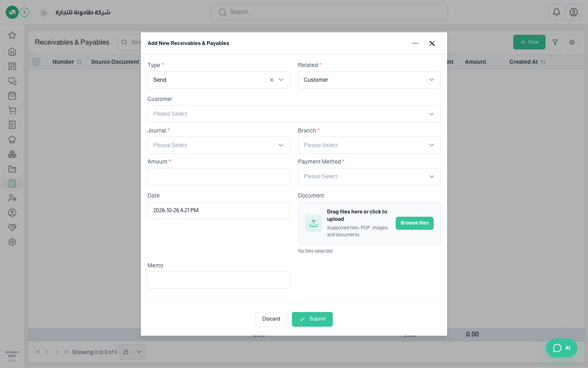
Task: Open the Customer Please Select dropdown
Action: [294, 114]
